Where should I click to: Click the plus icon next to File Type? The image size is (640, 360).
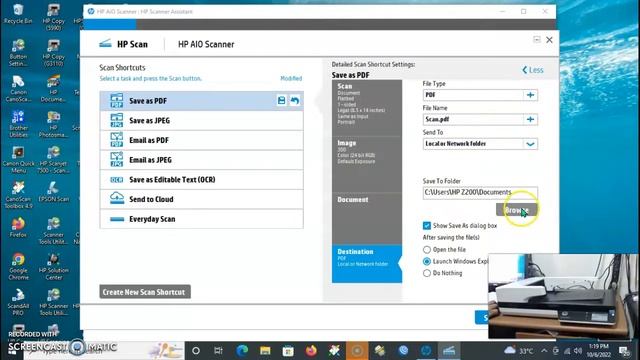click(530, 95)
